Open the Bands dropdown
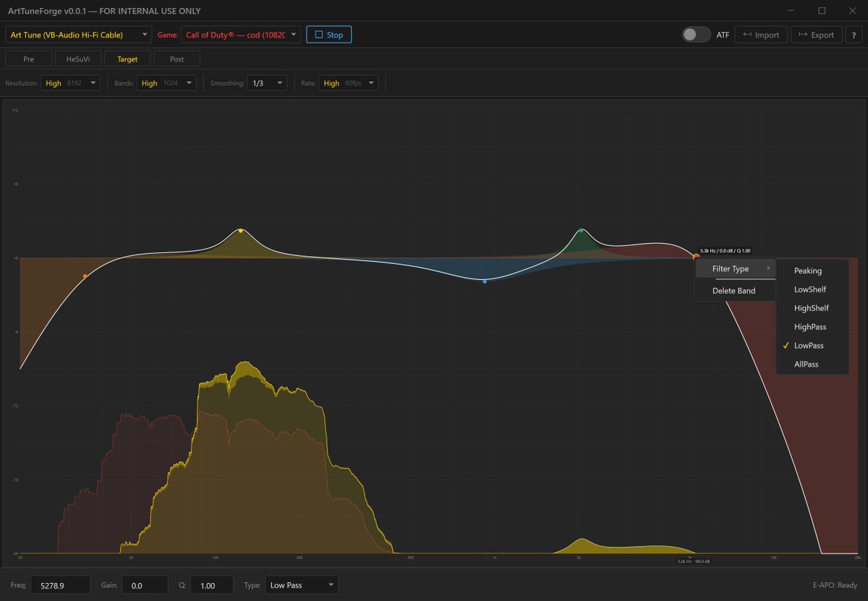 click(x=166, y=83)
